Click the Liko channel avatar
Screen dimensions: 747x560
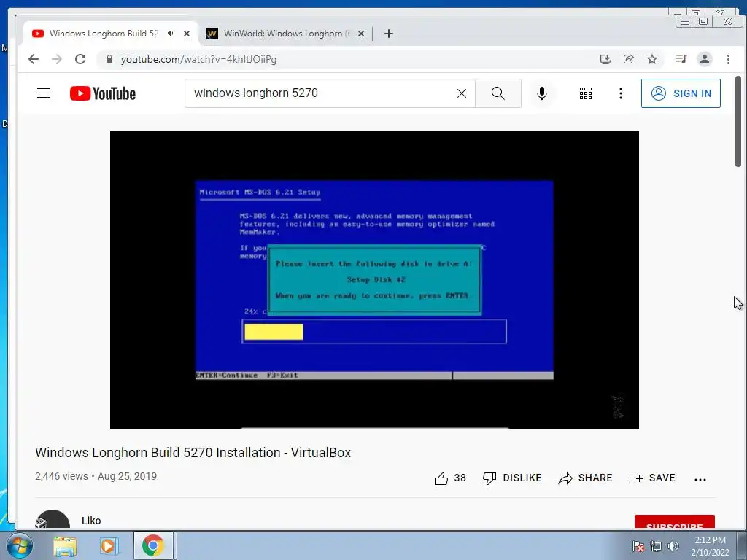[53, 519]
